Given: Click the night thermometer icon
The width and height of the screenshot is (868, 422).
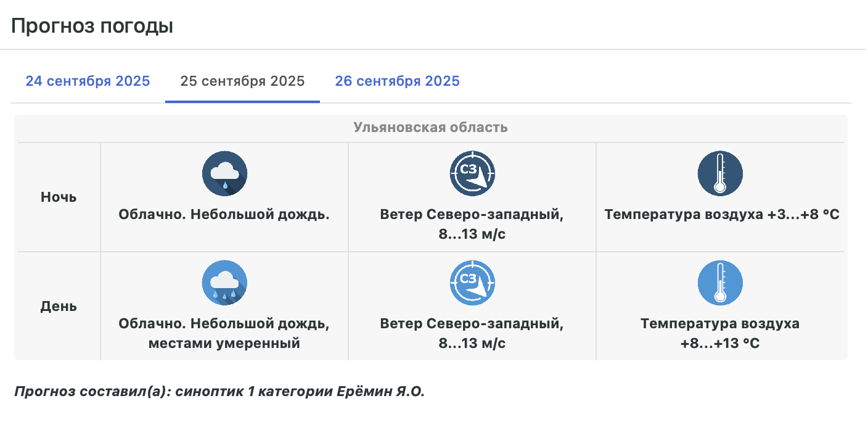Looking at the screenshot, I should point(720,174).
